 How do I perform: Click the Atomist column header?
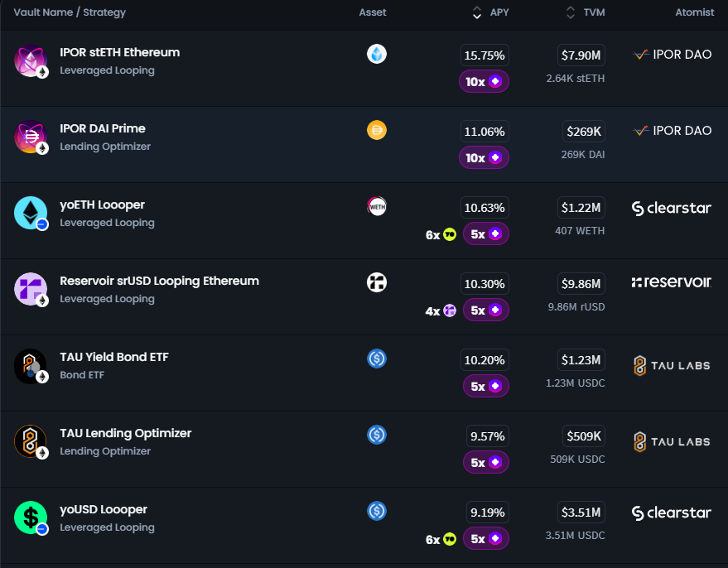(694, 12)
